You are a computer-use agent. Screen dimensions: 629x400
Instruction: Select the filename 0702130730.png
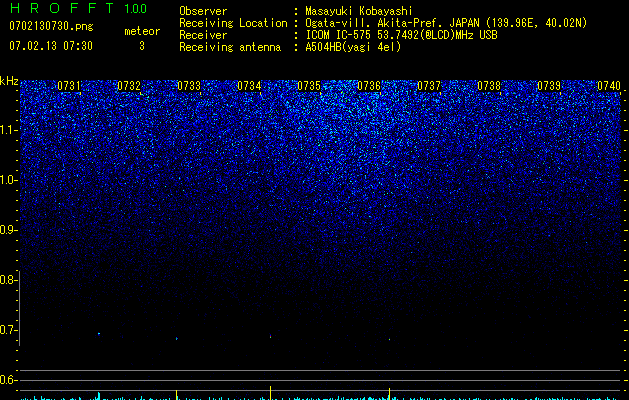(51, 26)
